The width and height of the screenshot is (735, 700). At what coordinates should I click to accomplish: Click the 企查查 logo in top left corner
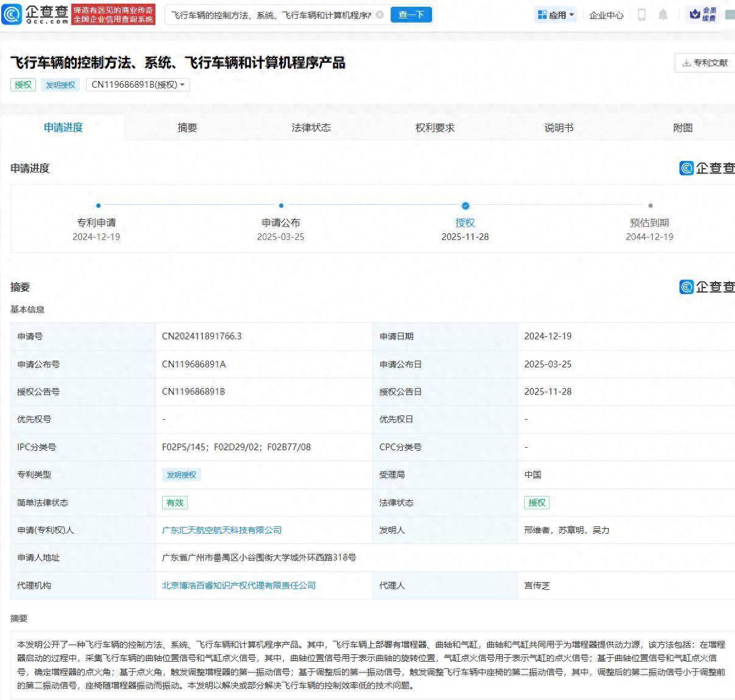(x=37, y=13)
